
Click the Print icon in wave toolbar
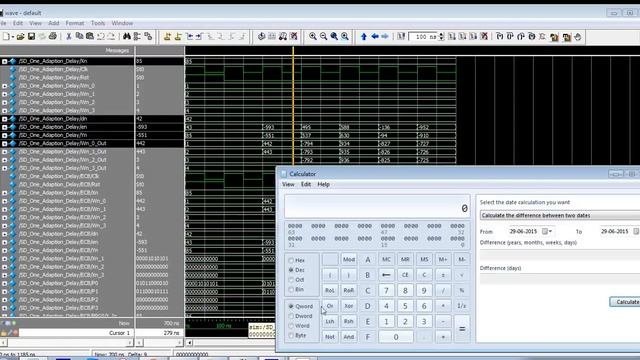coord(53,37)
